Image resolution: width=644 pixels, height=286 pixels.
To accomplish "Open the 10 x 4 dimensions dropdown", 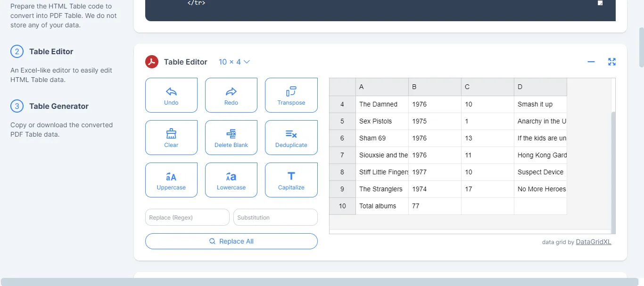I will [234, 62].
